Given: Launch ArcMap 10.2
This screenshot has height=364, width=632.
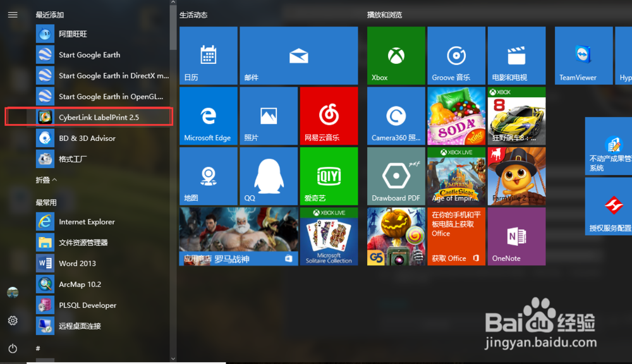Looking at the screenshot, I should tap(102, 284).
